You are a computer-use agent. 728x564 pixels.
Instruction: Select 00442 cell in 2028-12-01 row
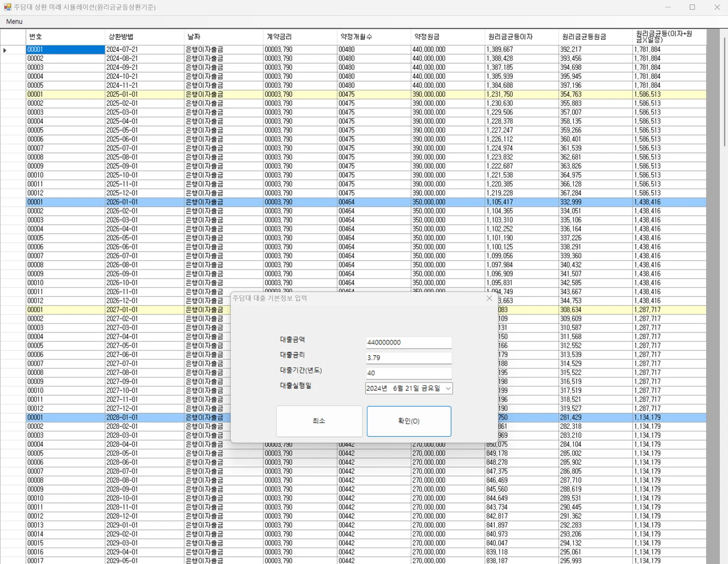(374, 516)
